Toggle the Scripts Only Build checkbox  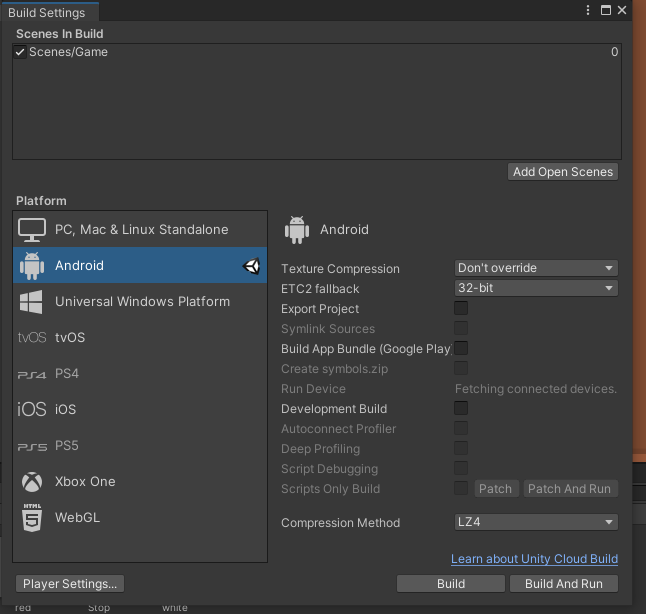coord(461,488)
